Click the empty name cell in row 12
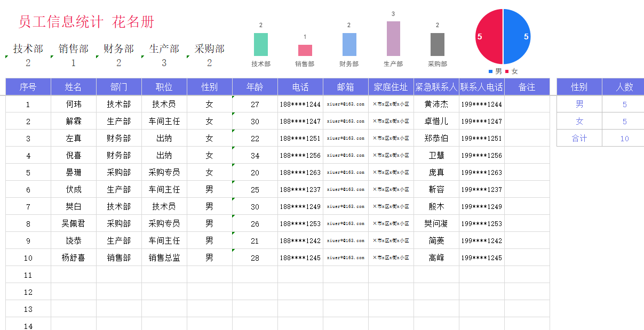Image resolution: width=644 pixels, height=330 pixels. click(x=74, y=292)
